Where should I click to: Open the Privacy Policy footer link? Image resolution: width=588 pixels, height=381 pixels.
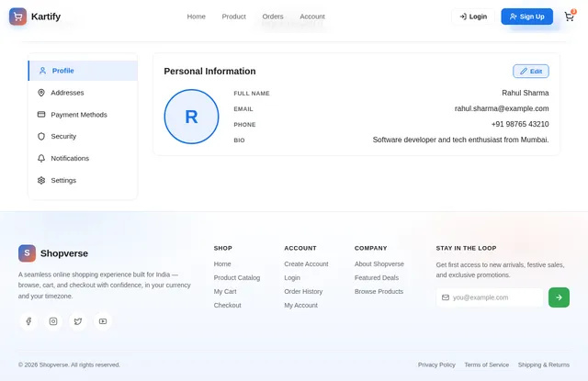436,364
